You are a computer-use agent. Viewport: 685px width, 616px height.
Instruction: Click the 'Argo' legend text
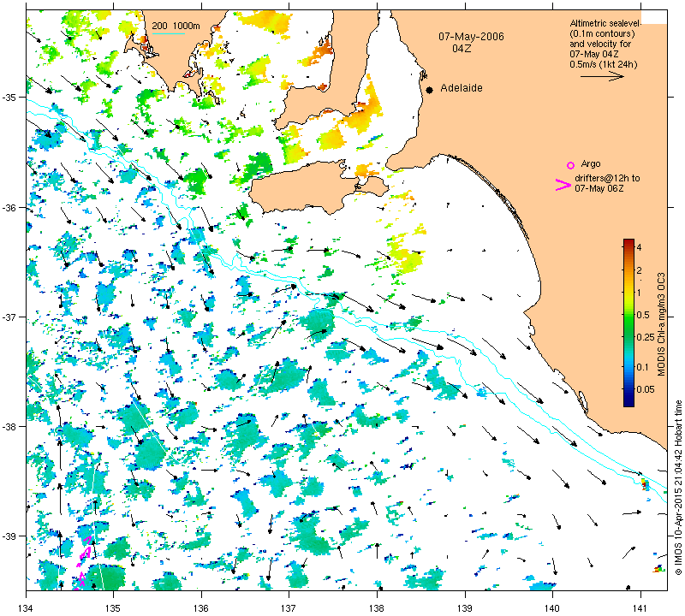tap(591, 163)
